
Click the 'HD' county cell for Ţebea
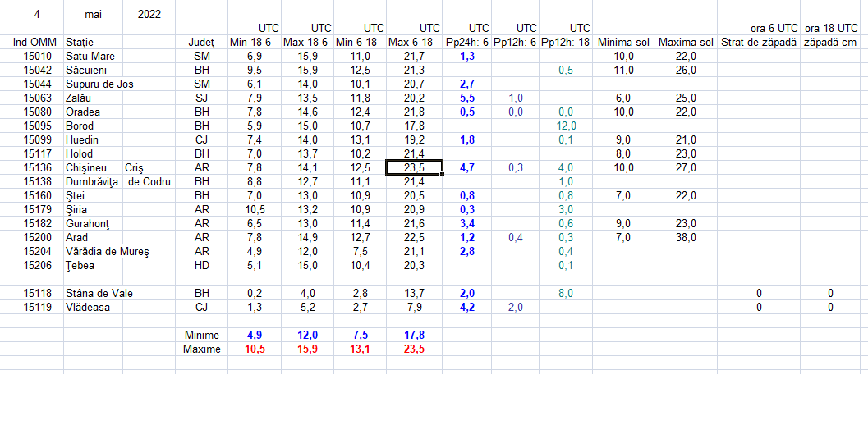tap(201, 266)
